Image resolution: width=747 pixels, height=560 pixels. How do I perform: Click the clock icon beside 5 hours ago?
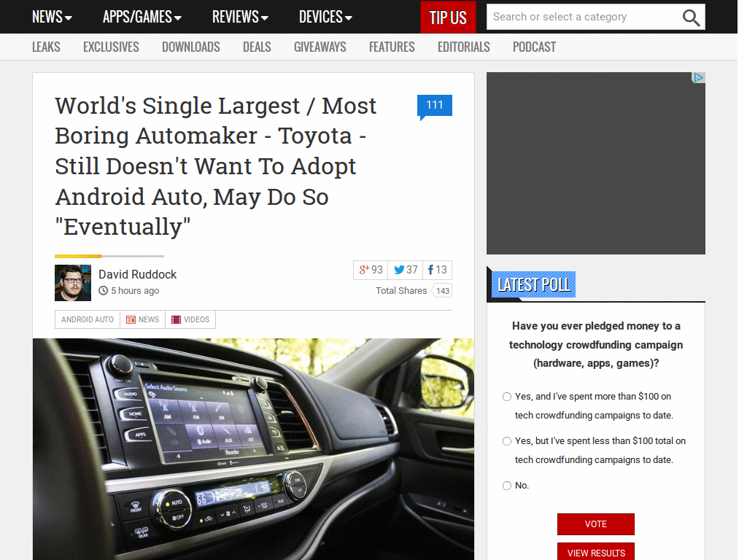pos(104,290)
